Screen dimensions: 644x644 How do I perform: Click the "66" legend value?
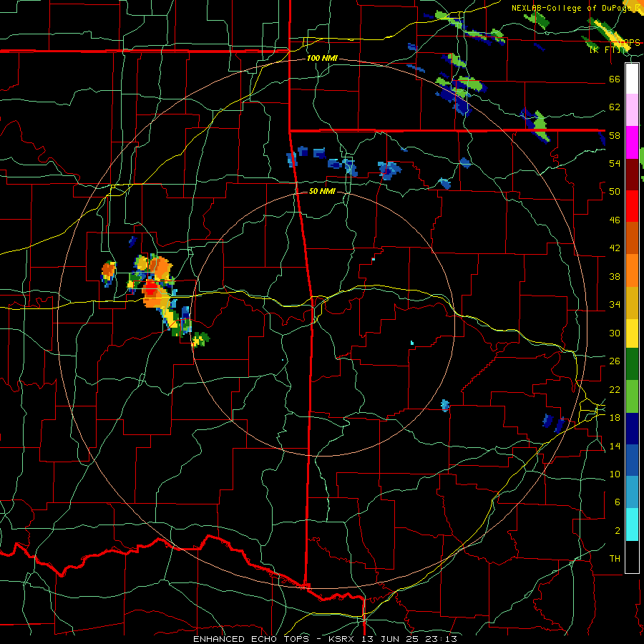[x=615, y=79]
